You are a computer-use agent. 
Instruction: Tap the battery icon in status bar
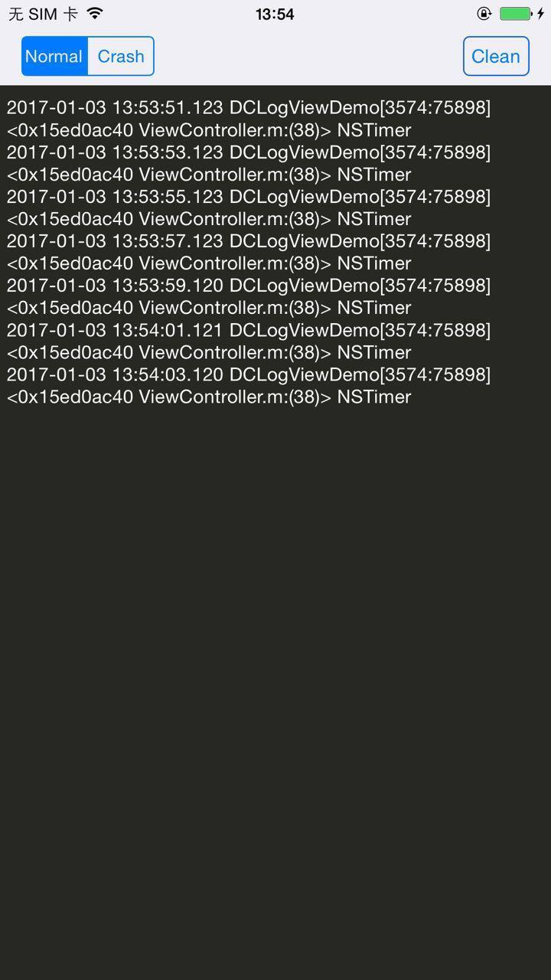(x=515, y=13)
